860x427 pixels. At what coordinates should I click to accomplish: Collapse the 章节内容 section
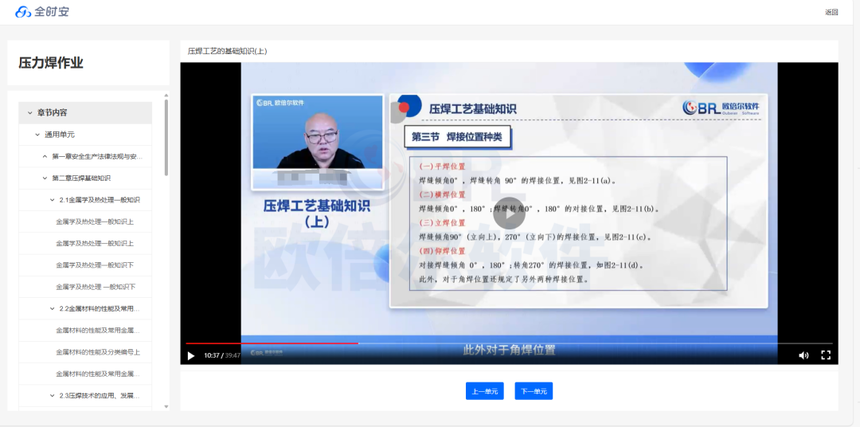tap(30, 113)
